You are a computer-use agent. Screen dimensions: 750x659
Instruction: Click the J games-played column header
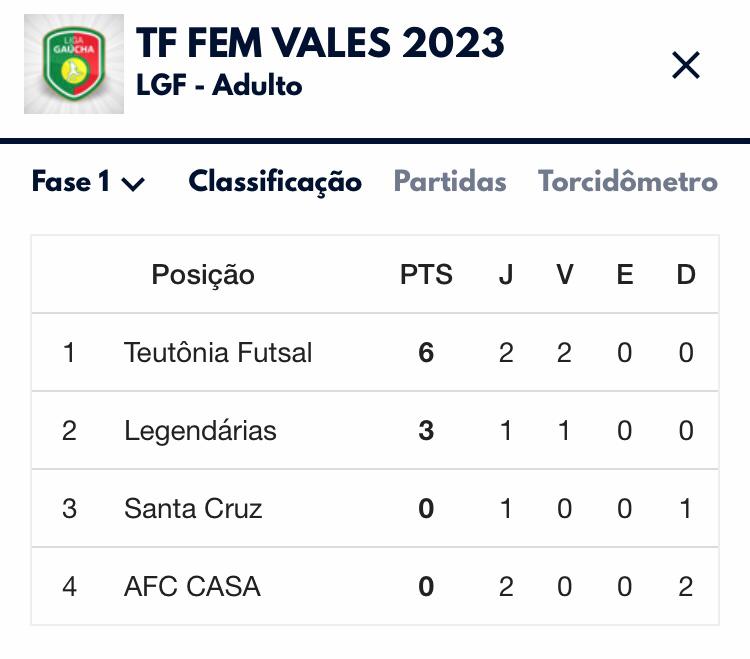(x=506, y=275)
